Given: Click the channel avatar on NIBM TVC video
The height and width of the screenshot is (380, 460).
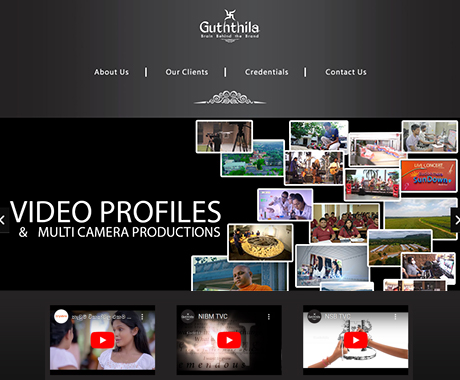Looking at the screenshot, I should coord(188,317).
